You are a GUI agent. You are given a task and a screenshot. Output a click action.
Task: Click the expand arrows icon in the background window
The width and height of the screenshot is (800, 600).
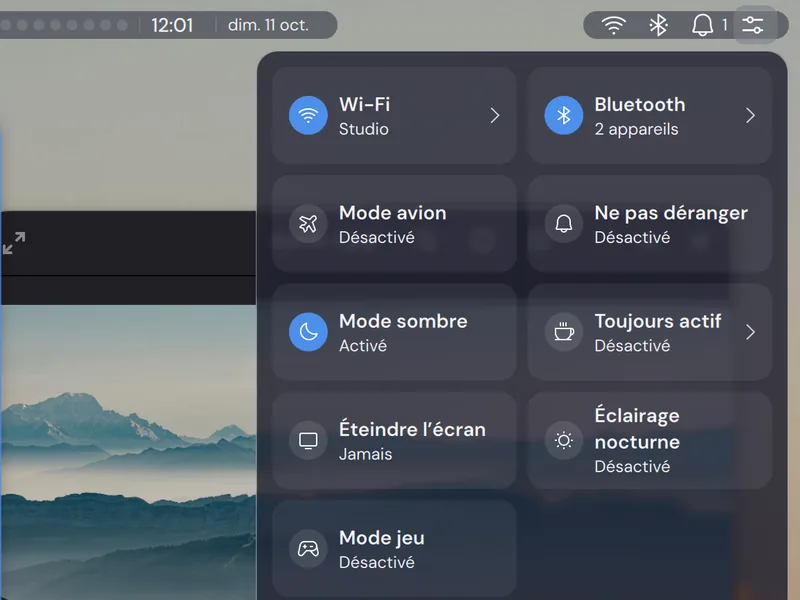(14, 243)
